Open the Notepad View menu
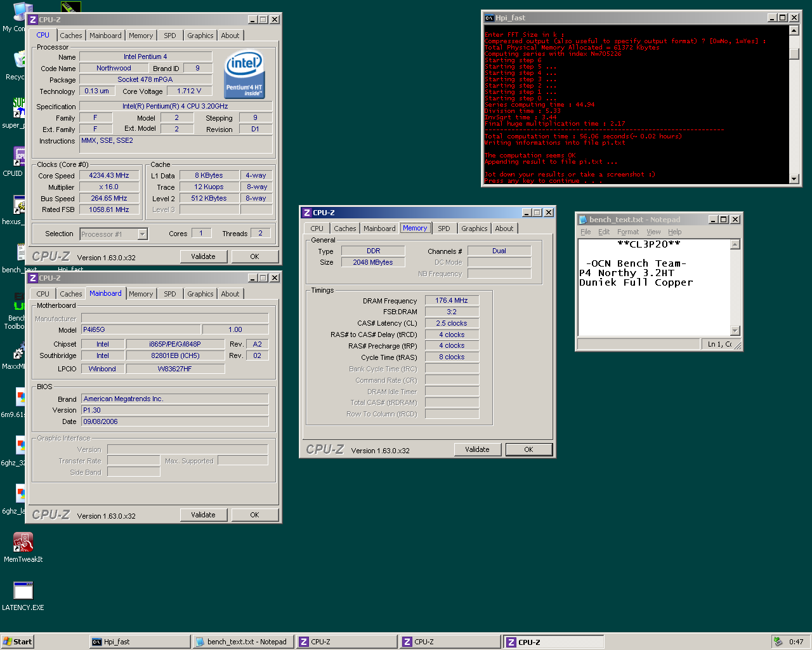 pyautogui.click(x=653, y=232)
